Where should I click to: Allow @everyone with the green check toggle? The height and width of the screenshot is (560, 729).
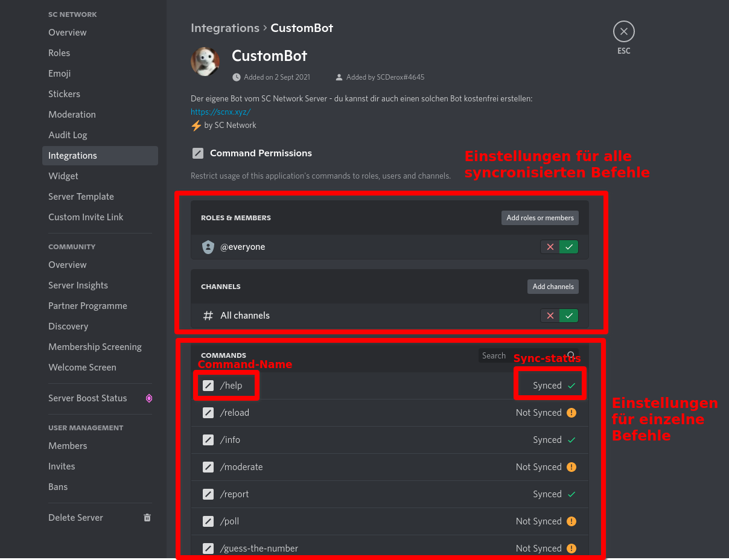click(x=569, y=247)
